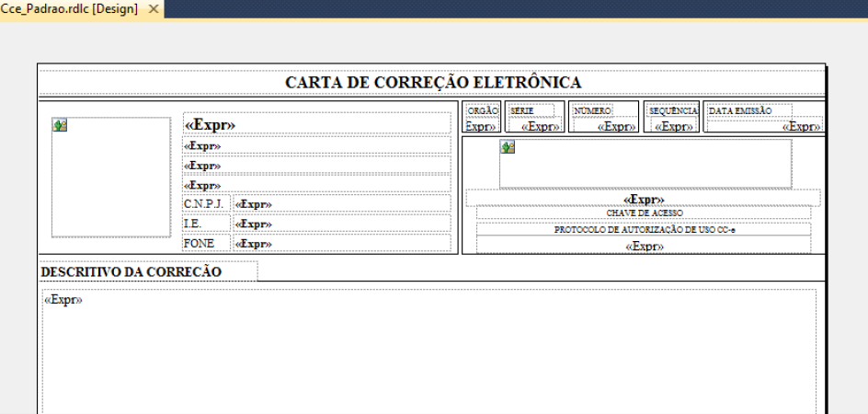The image size is (868, 414).
Task: Select the Expr field next to I.E.
Action: [342, 224]
